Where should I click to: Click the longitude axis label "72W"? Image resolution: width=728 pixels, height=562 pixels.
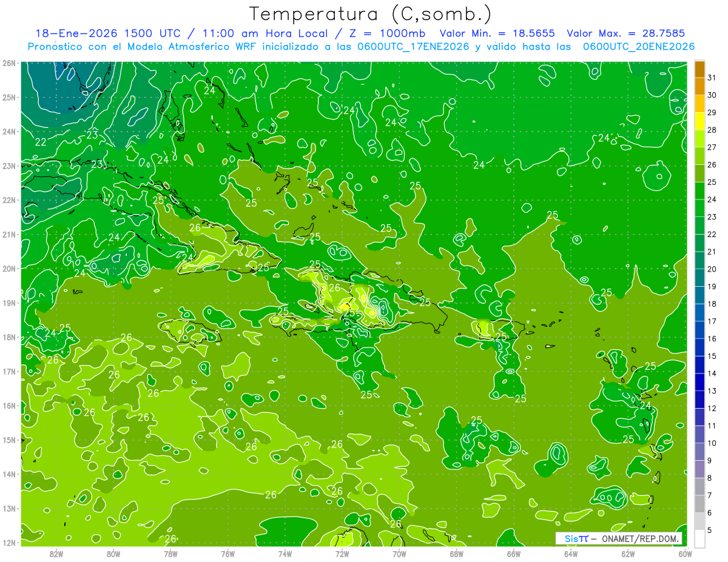coord(342,554)
